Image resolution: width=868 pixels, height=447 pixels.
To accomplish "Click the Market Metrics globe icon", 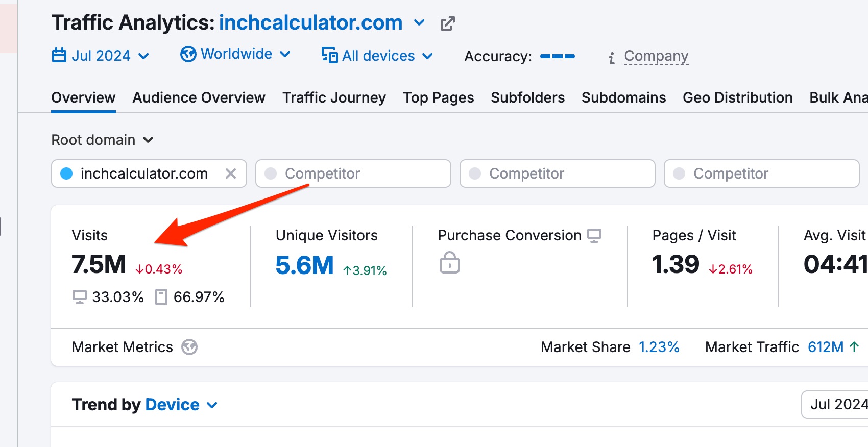I will (189, 347).
